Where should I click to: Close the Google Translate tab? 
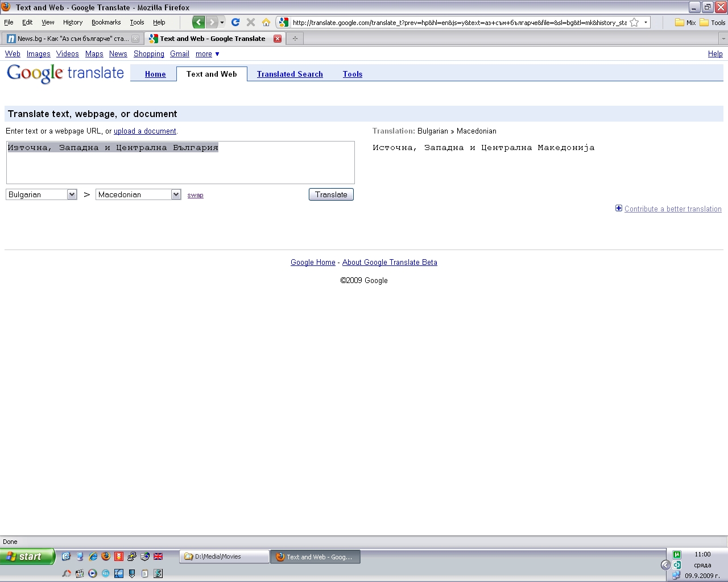click(278, 39)
